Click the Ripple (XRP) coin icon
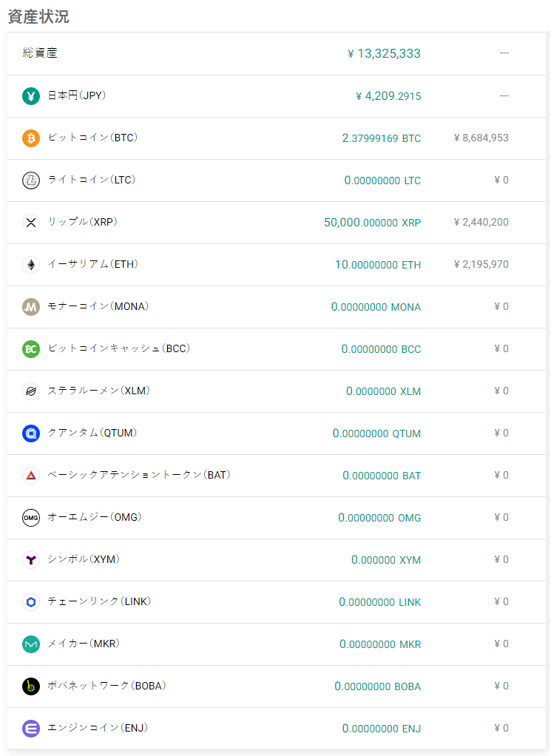 pyautogui.click(x=31, y=223)
